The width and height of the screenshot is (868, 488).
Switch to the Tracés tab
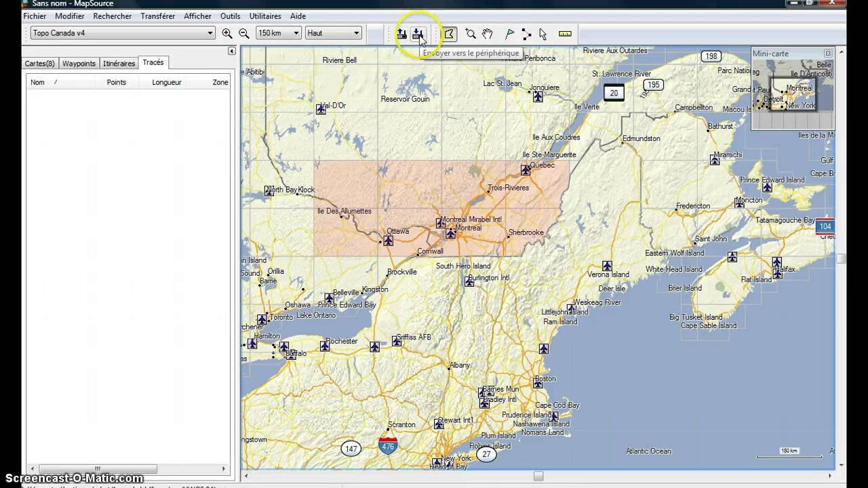coord(153,62)
